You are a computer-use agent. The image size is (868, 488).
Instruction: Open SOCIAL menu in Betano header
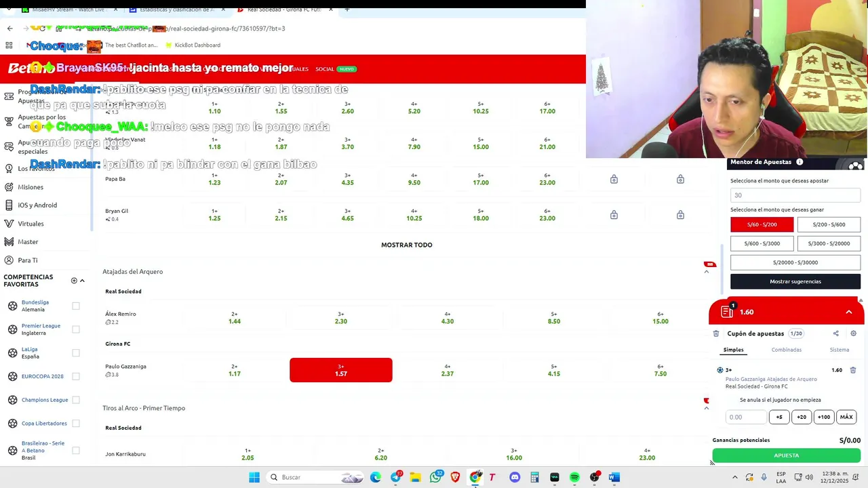tap(325, 69)
